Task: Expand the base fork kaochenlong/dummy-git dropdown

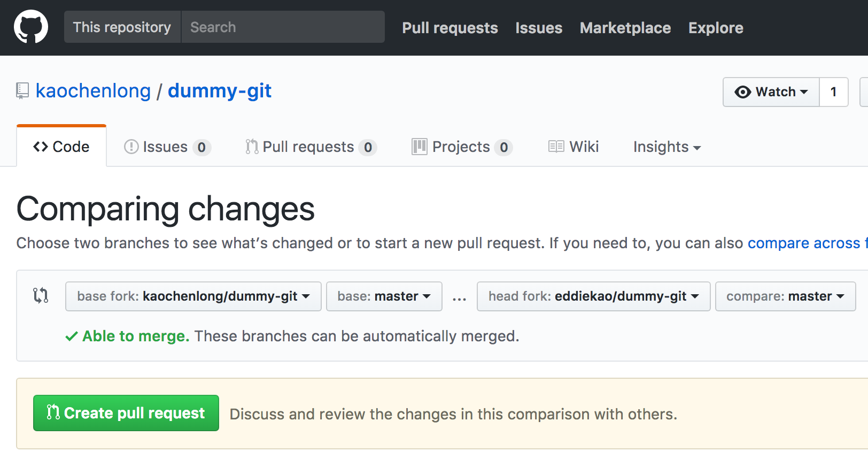Action: (x=193, y=296)
